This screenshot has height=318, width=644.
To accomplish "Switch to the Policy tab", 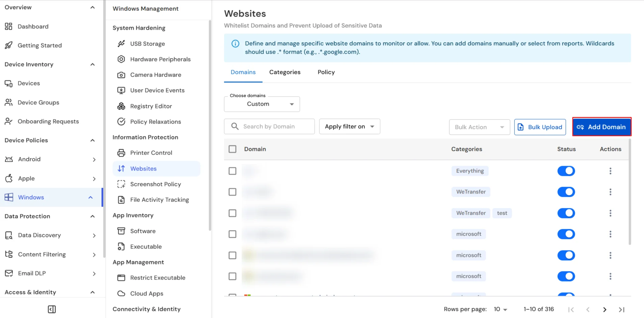I will click(x=326, y=72).
